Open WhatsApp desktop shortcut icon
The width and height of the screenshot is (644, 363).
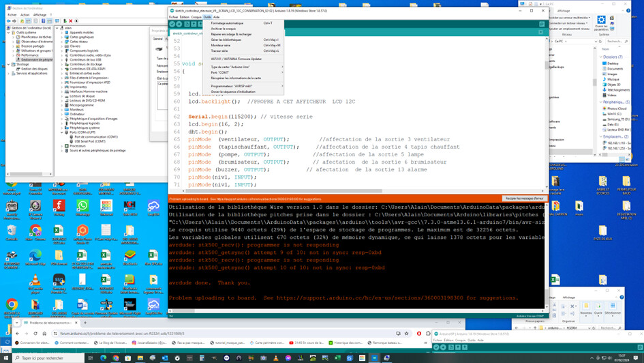[x=82, y=207]
